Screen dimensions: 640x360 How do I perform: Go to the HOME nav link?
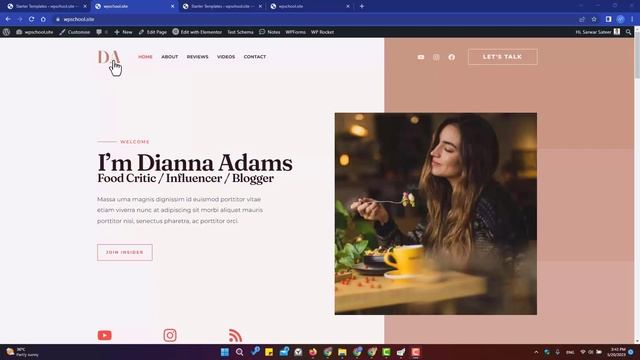click(145, 57)
